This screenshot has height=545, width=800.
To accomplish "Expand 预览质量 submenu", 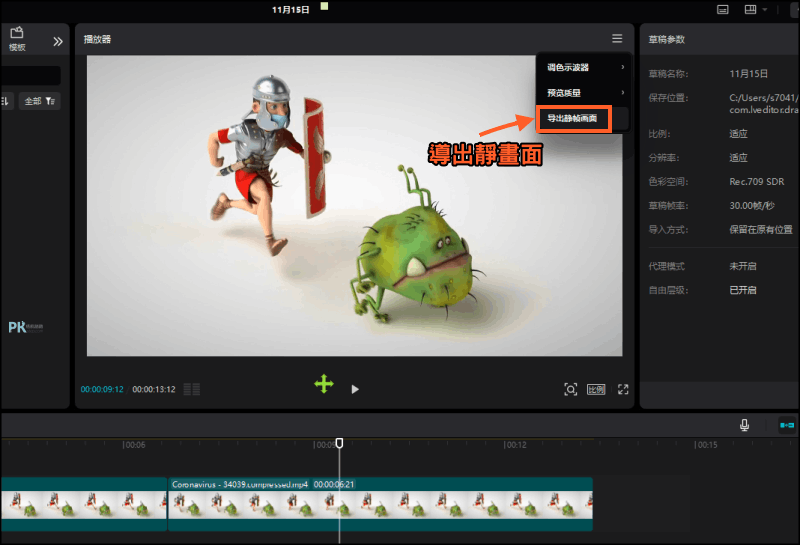I will [x=584, y=93].
